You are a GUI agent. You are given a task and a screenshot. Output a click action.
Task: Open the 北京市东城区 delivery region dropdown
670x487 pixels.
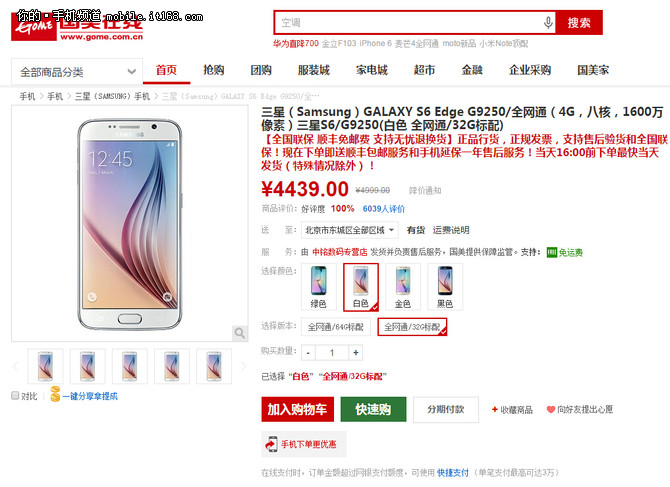pyautogui.click(x=350, y=230)
